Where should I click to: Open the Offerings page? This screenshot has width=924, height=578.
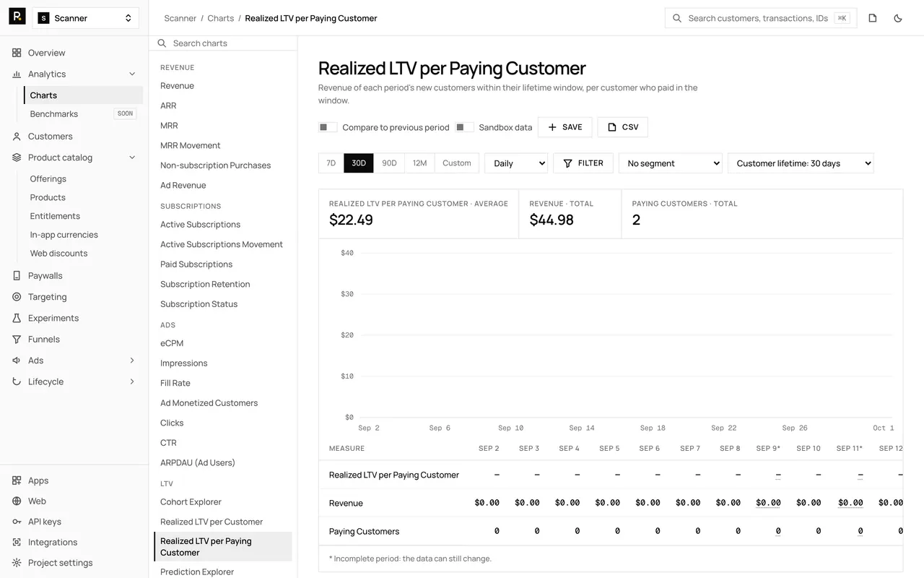(x=48, y=178)
